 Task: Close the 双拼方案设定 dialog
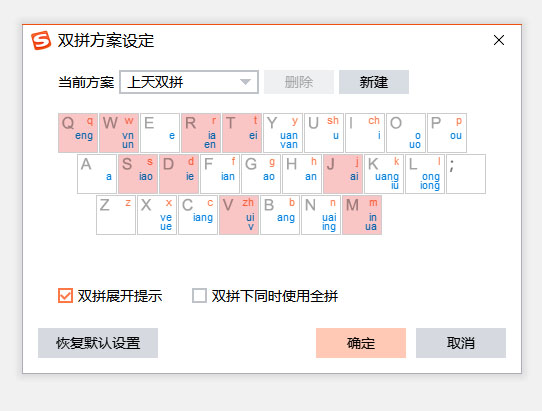[x=499, y=40]
